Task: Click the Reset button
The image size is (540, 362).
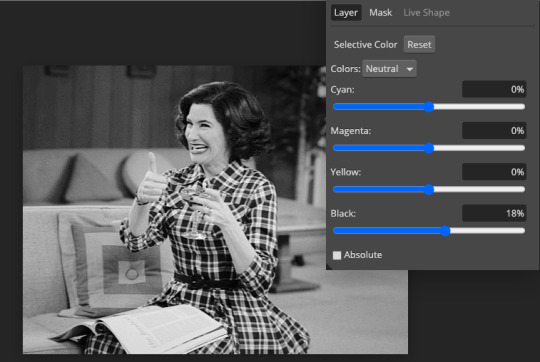Action: click(x=419, y=44)
